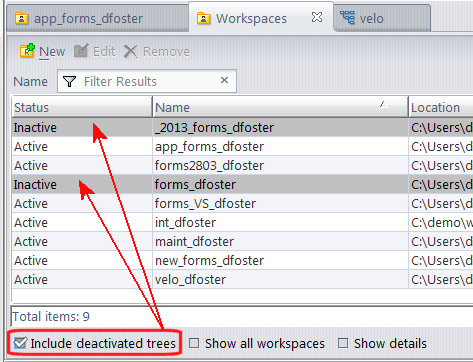Select the inactive forms_dfoster row
The image size is (473, 362).
pos(242,184)
